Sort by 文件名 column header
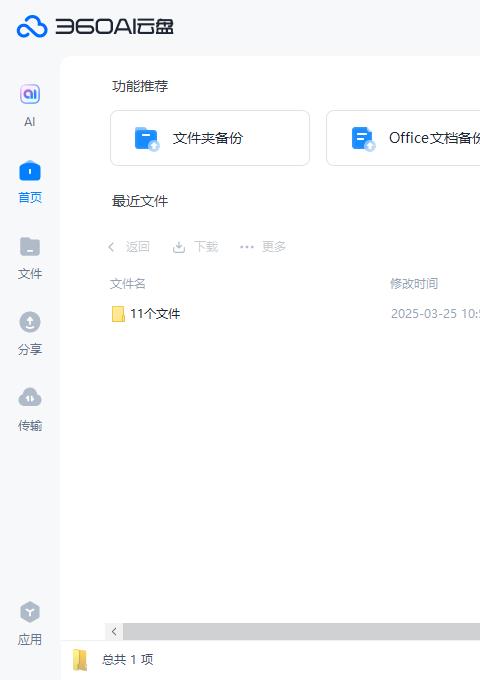 pyautogui.click(x=127, y=284)
